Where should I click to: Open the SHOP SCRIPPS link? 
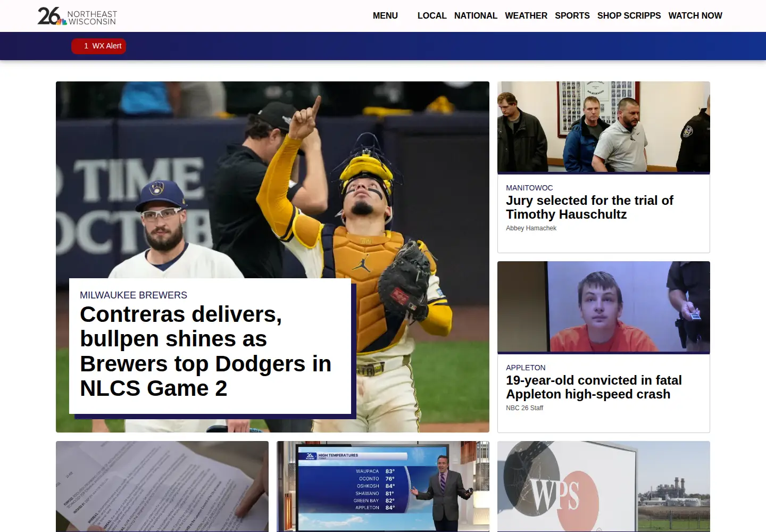tap(629, 16)
